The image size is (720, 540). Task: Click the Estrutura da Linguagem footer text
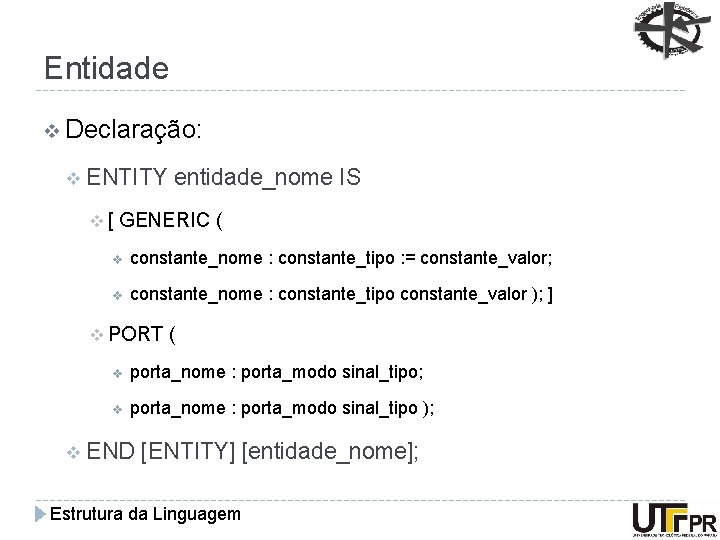tap(145, 514)
